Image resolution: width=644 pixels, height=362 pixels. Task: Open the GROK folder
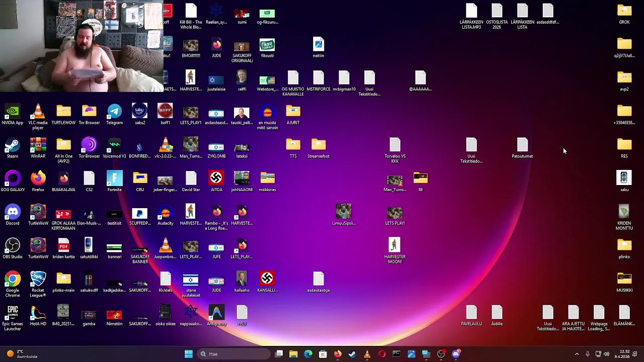coord(624,14)
